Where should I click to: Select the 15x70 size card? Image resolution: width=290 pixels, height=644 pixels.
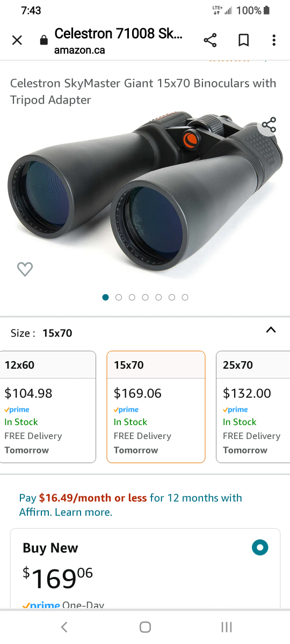coord(156,407)
